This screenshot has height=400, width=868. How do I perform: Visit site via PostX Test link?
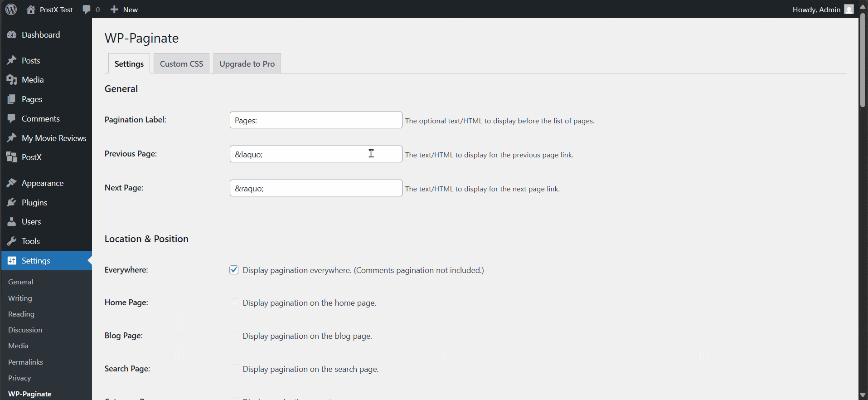[56, 10]
